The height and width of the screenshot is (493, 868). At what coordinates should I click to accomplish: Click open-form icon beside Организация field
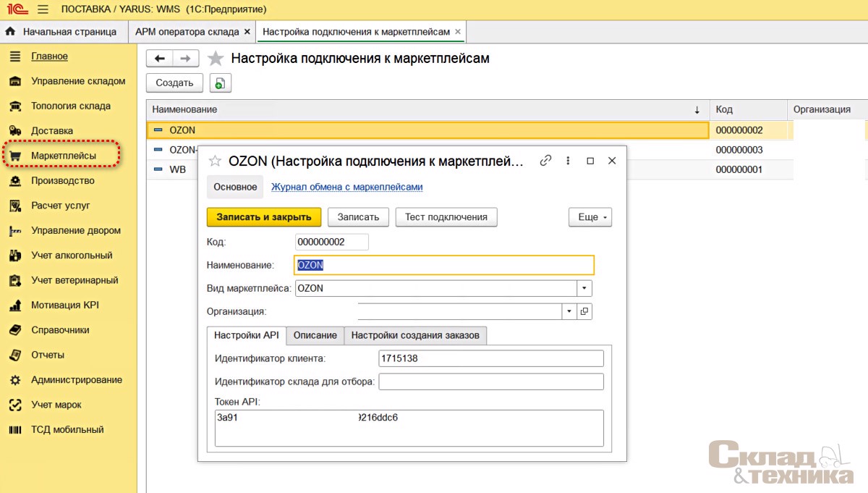coord(584,311)
